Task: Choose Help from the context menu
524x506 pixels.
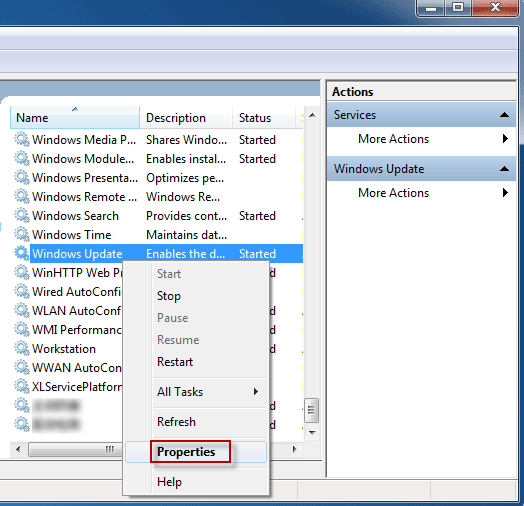Action: coord(196,482)
